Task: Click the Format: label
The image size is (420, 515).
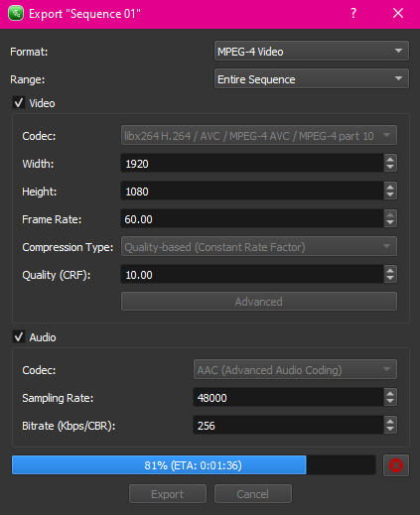Action: pos(29,52)
